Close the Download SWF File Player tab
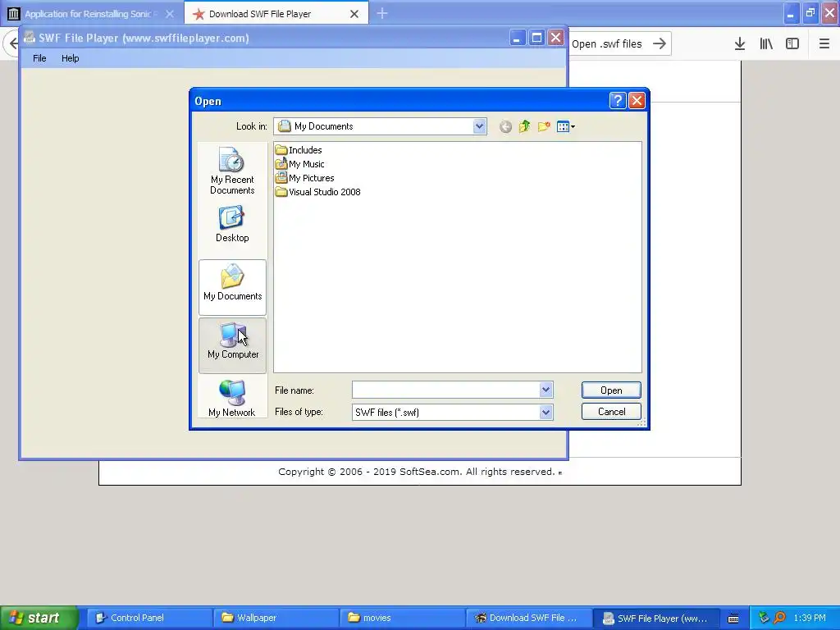Screen dimensions: 840x630 354,14
